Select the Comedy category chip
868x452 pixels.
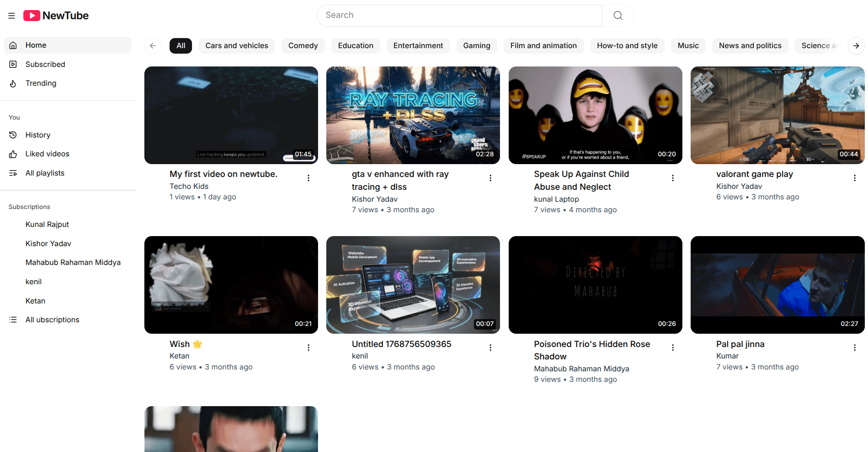point(303,46)
